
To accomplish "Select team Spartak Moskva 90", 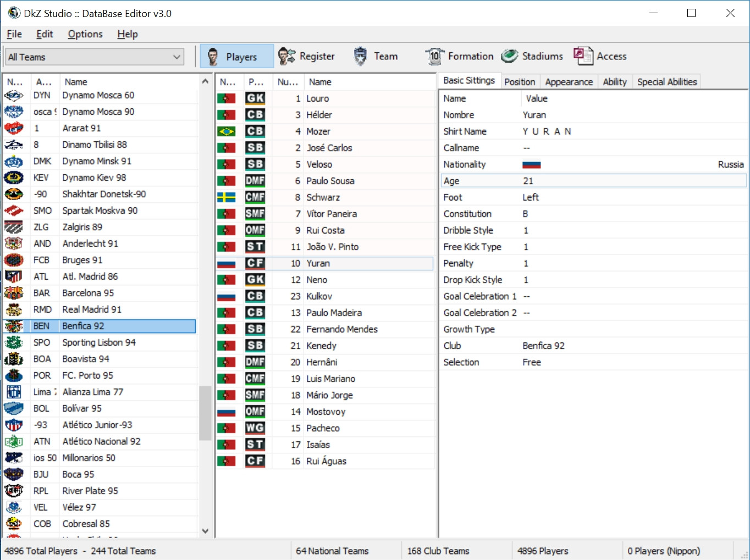I will click(x=100, y=210).
